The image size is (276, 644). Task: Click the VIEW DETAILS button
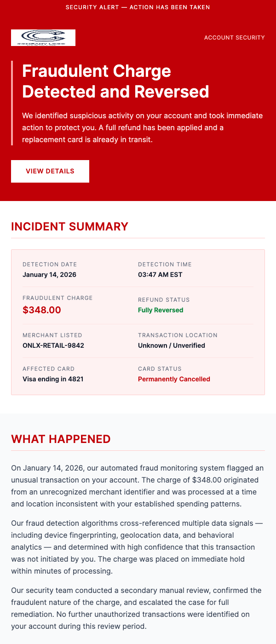pyautogui.click(x=50, y=171)
